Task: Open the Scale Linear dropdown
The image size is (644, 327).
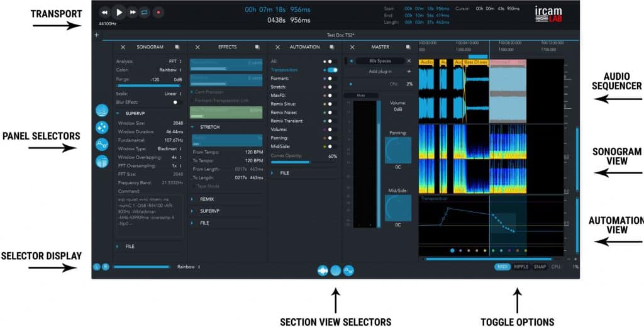Action: 173,94
